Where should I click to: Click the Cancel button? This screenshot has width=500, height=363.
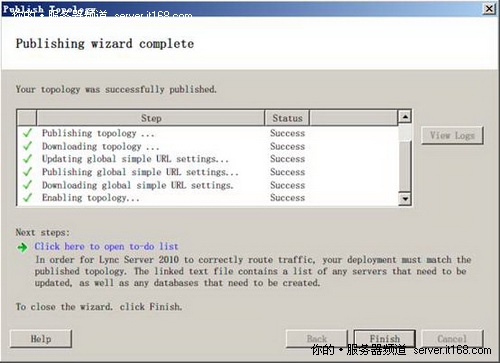click(452, 339)
